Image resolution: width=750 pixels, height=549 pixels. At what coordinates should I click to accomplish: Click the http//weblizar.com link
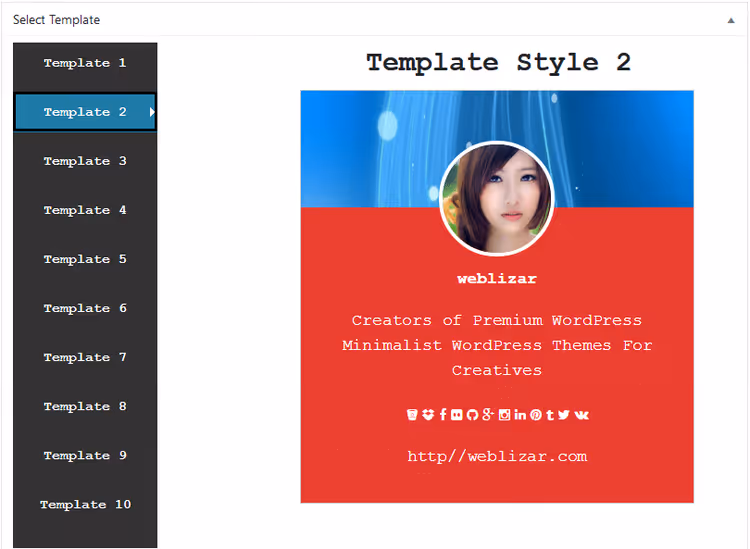497,456
